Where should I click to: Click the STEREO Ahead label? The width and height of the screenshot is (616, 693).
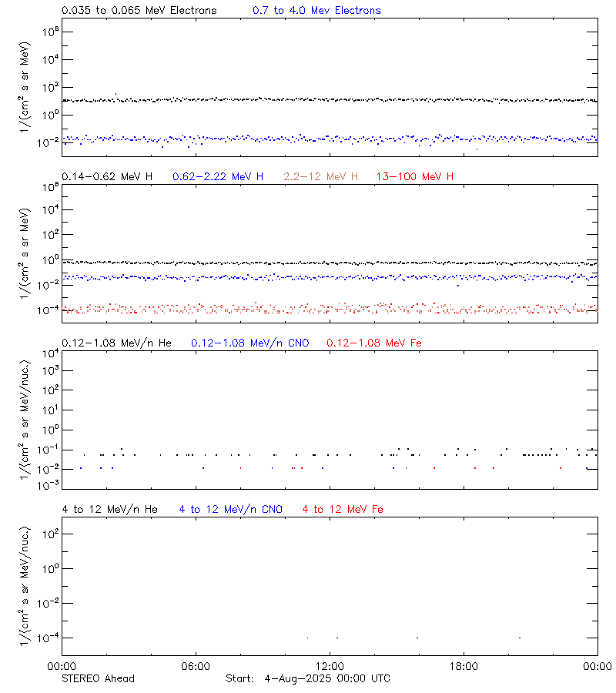pyautogui.click(x=95, y=678)
